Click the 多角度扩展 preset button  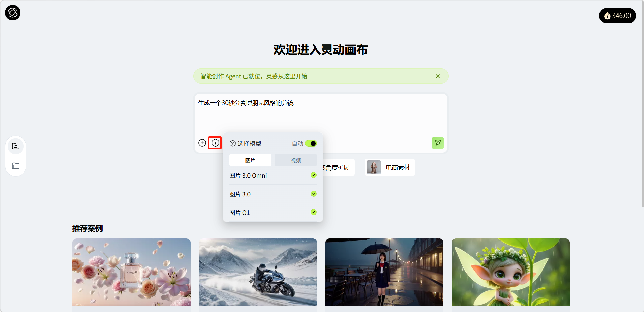tap(338, 167)
